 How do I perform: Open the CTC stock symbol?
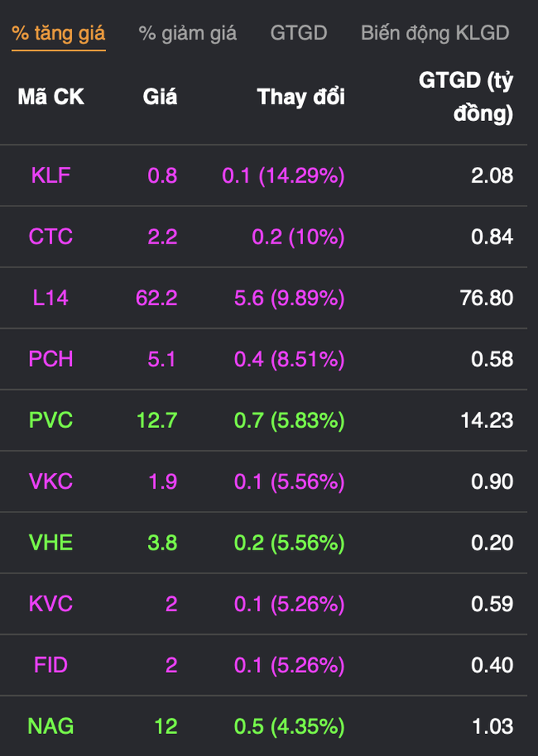tap(51, 236)
